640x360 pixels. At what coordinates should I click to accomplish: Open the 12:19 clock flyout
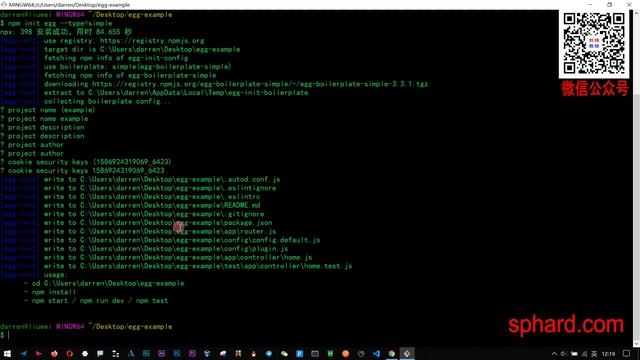click(x=608, y=354)
